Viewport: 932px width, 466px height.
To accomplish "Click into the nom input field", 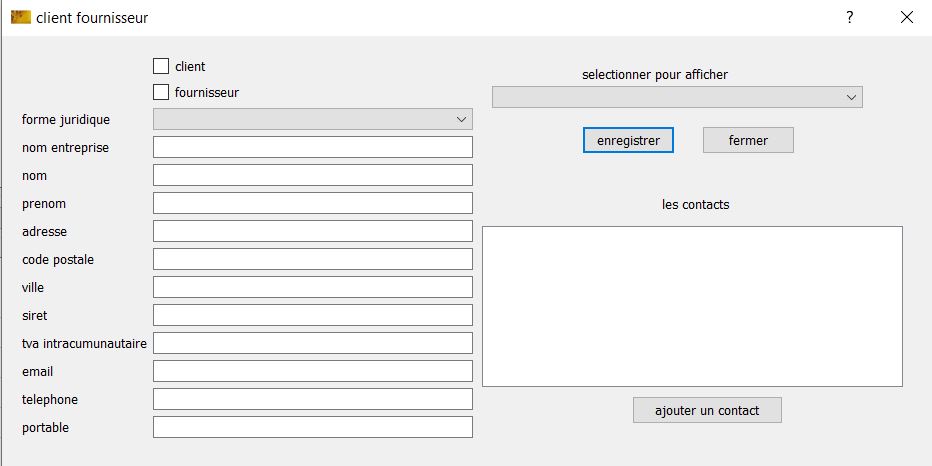I will (312, 175).
